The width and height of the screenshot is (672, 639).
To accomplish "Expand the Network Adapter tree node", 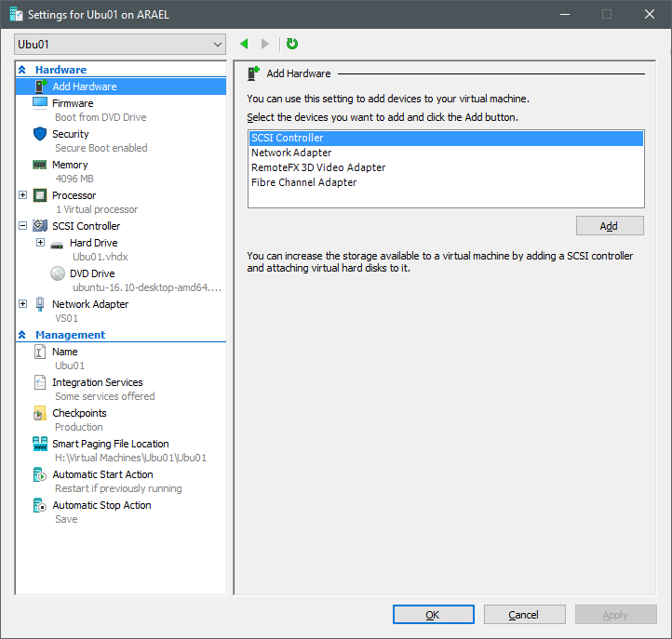I will (x=22, y=303).
